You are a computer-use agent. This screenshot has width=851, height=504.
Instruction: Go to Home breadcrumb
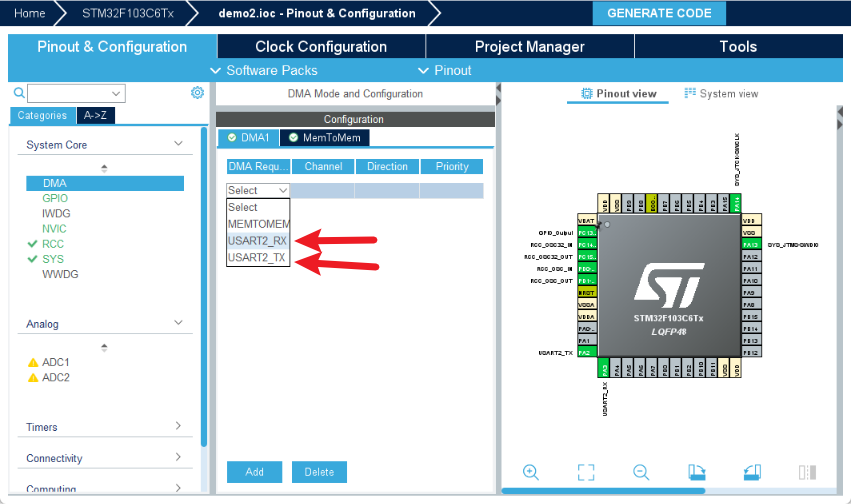(x=29, y=13)
